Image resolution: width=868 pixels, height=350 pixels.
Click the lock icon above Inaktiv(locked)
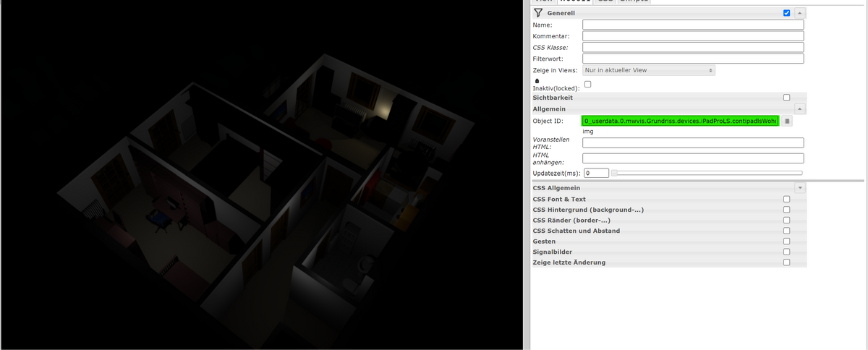pos(536,80)
